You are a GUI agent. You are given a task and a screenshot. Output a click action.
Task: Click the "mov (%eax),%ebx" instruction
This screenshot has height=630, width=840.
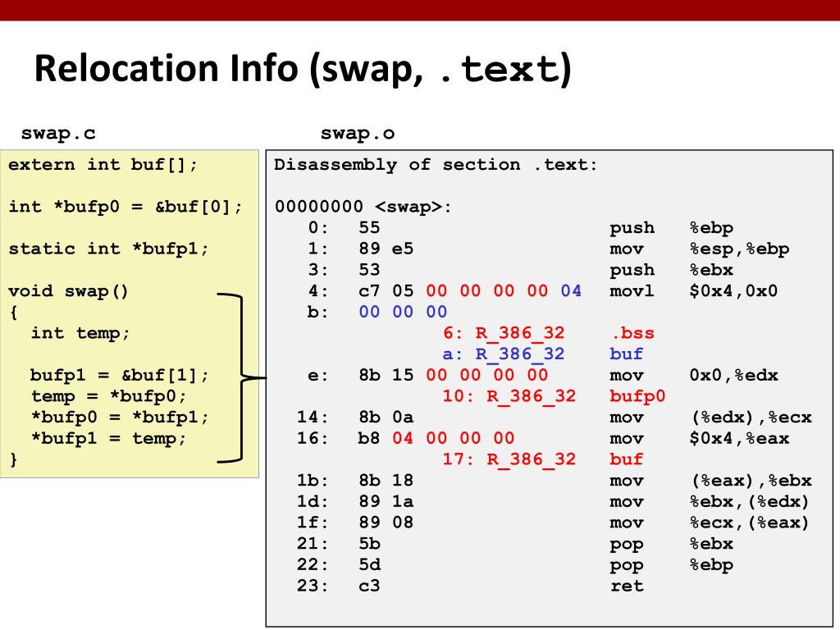710,481
